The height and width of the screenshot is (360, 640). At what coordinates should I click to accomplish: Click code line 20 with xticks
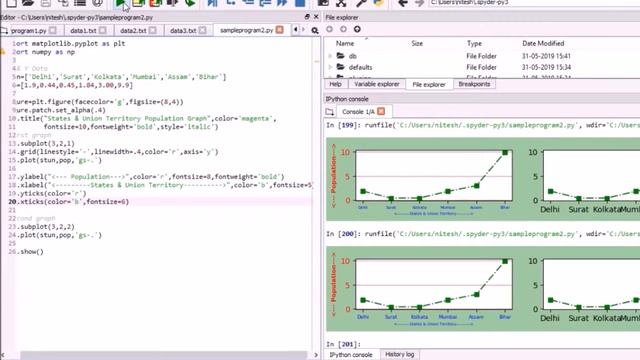(x=73, y=202)
